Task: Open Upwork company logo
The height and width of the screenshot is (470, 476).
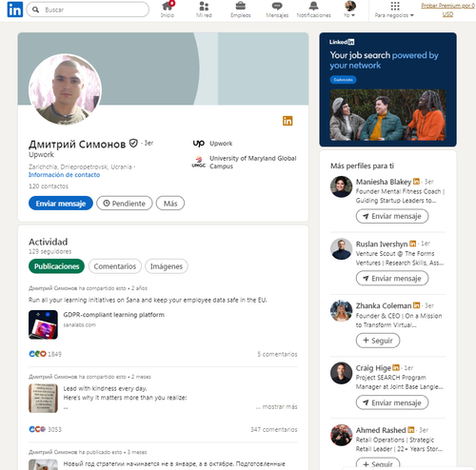Action: 199,144
